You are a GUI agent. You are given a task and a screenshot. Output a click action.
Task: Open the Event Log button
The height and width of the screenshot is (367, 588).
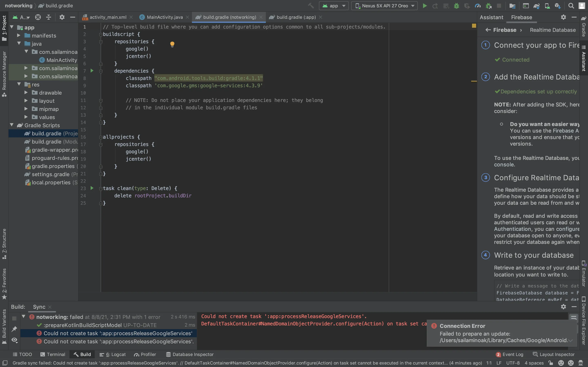pos(510,354)
